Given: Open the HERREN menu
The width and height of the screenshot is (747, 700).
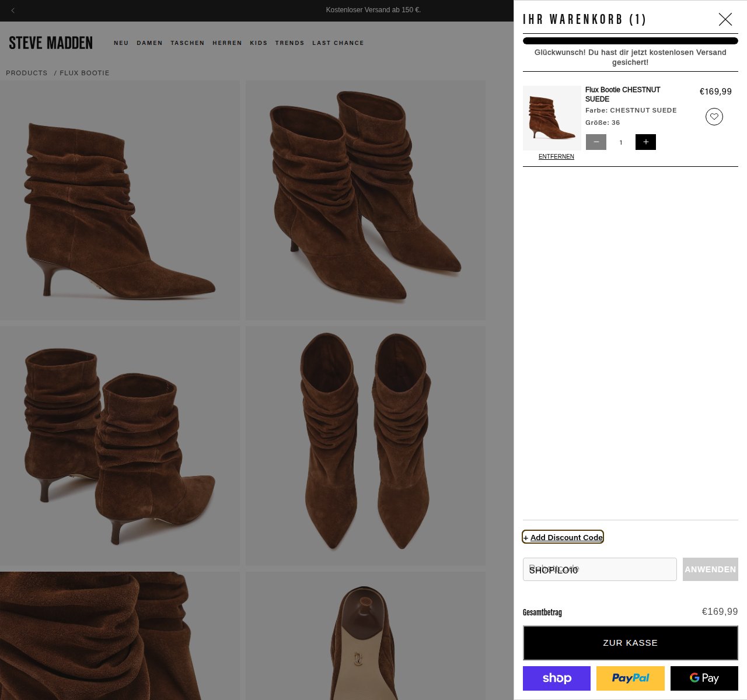Looking at the screenshot, I should (227, 43).
